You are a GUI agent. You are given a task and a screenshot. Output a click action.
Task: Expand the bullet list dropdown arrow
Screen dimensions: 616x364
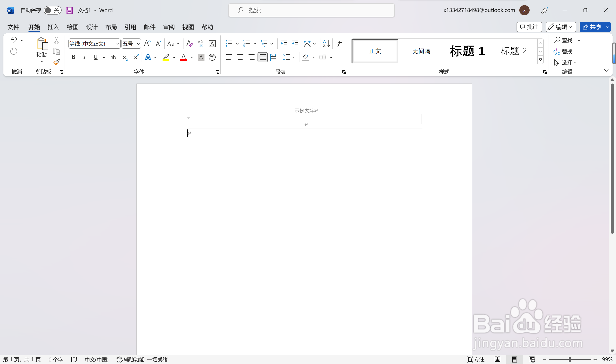[x=237, y=44]
